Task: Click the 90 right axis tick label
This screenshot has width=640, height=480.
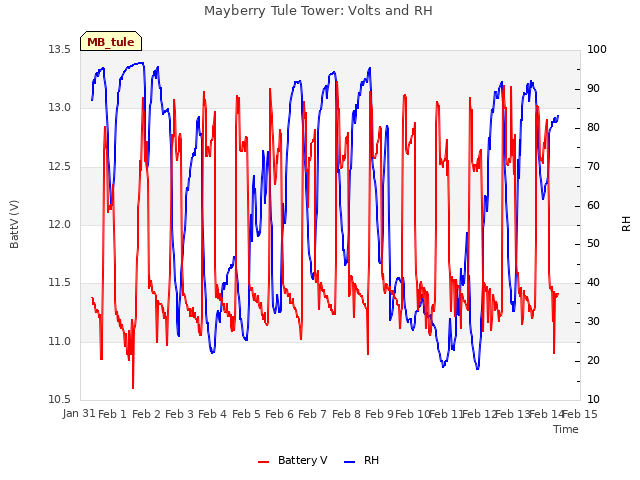Action: pyautogui.click(x=593, y=89)
